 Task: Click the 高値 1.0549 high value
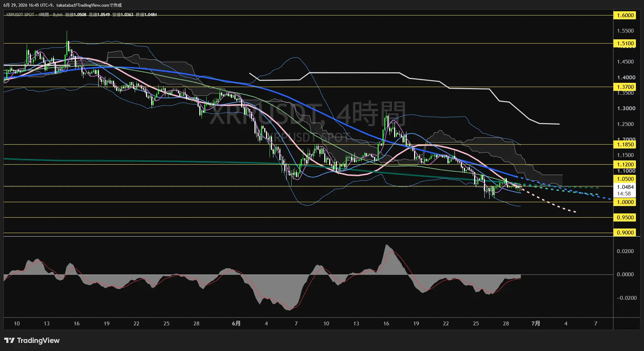coord(99,15)
